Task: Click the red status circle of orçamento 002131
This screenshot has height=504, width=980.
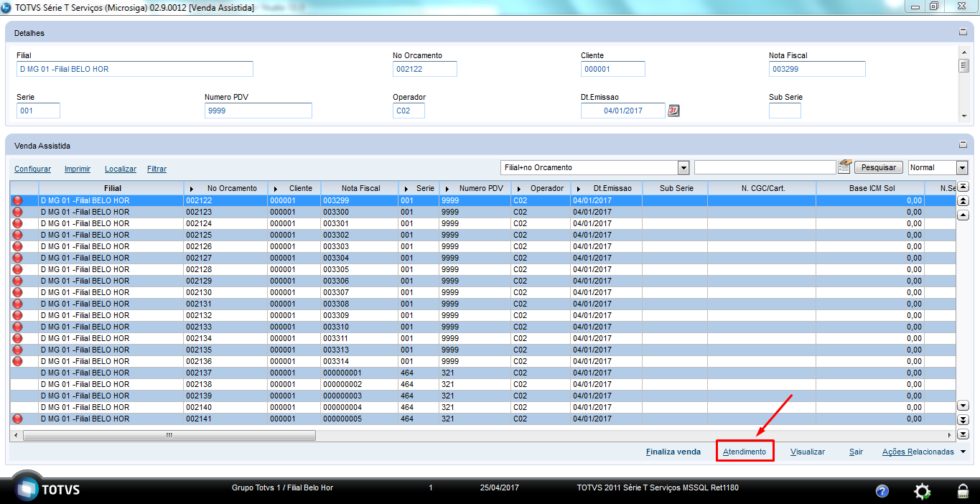Action: coord(18,304)
